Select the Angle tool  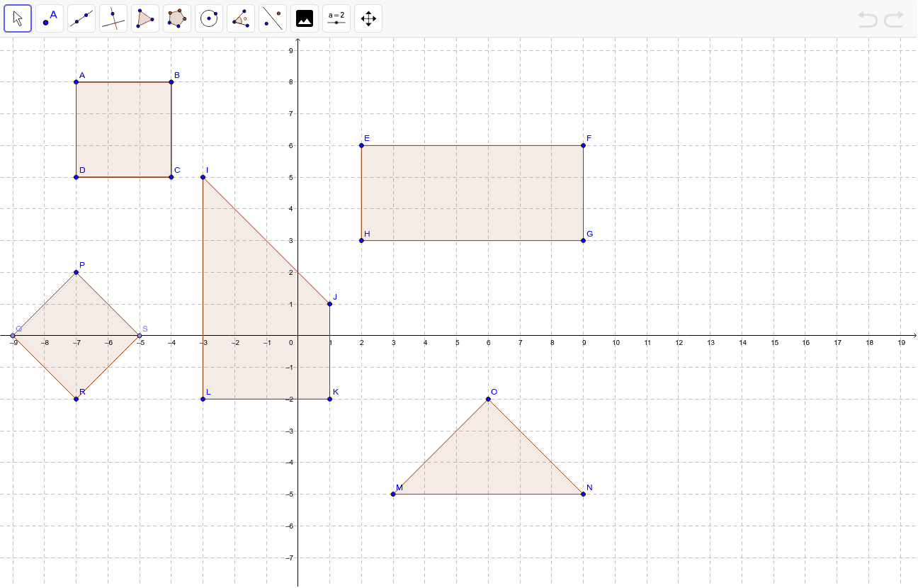point(241,18)
